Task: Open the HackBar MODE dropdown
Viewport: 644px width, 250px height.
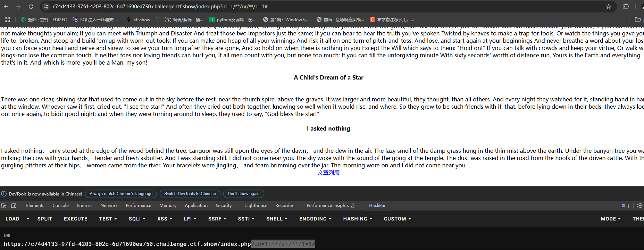Action: 611,219
